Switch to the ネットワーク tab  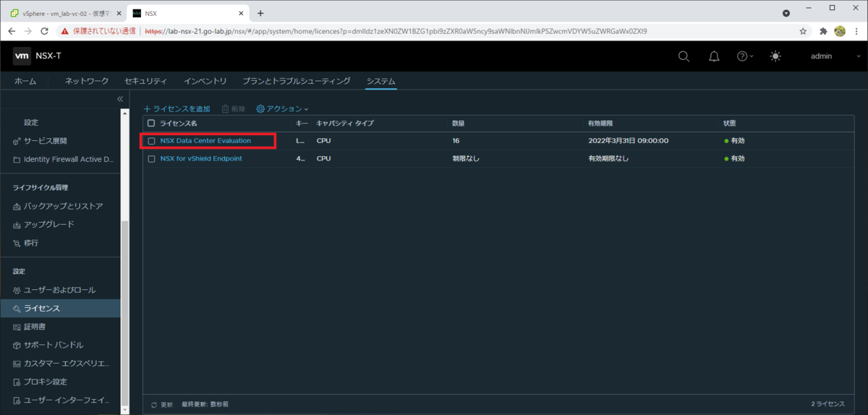pyautogui.click(x=87, y=81)
